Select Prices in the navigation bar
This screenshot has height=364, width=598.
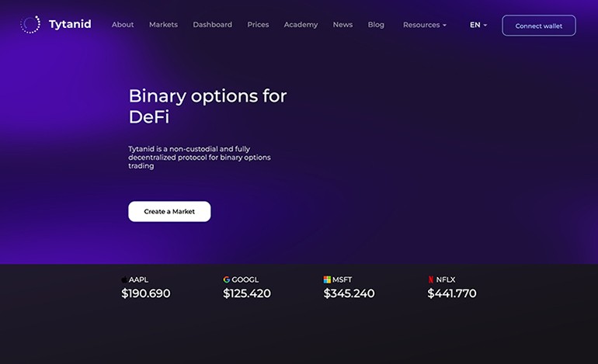point(258,24)
